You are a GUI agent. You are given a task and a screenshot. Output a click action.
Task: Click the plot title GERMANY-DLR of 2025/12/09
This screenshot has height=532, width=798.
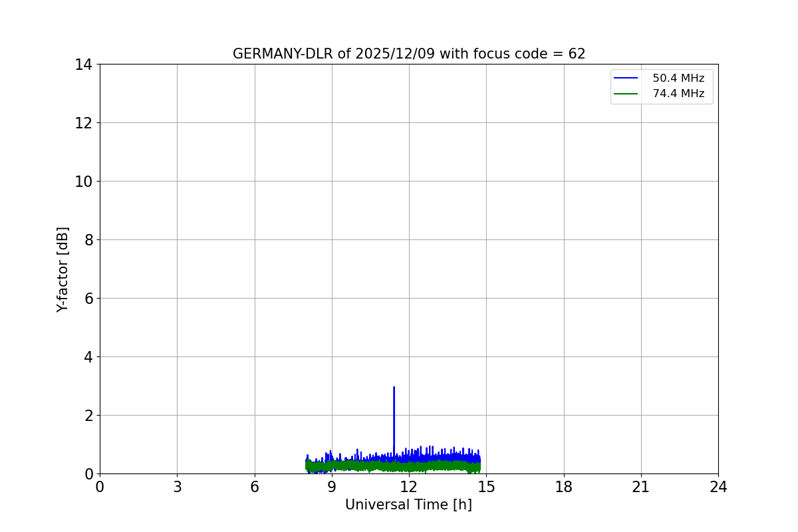409,54
